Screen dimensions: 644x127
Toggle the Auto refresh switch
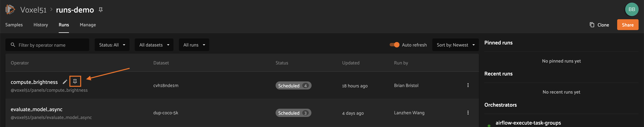394,45
